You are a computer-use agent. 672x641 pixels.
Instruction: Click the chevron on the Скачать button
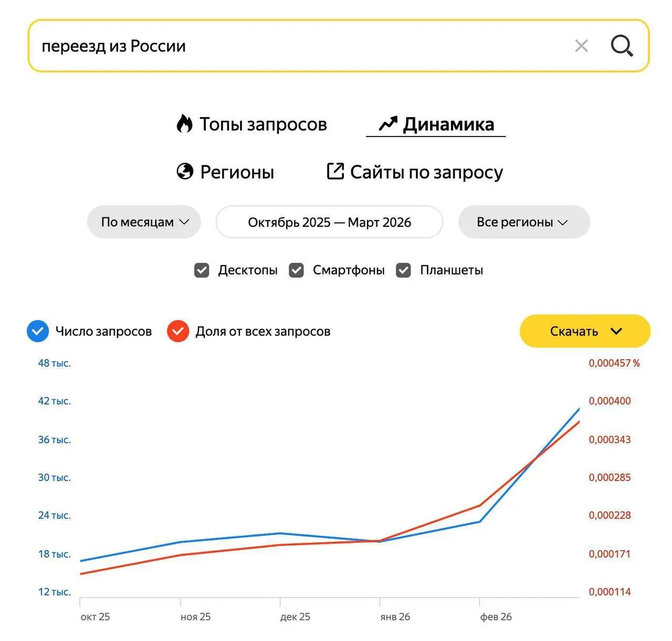click(x=616, y=331)
